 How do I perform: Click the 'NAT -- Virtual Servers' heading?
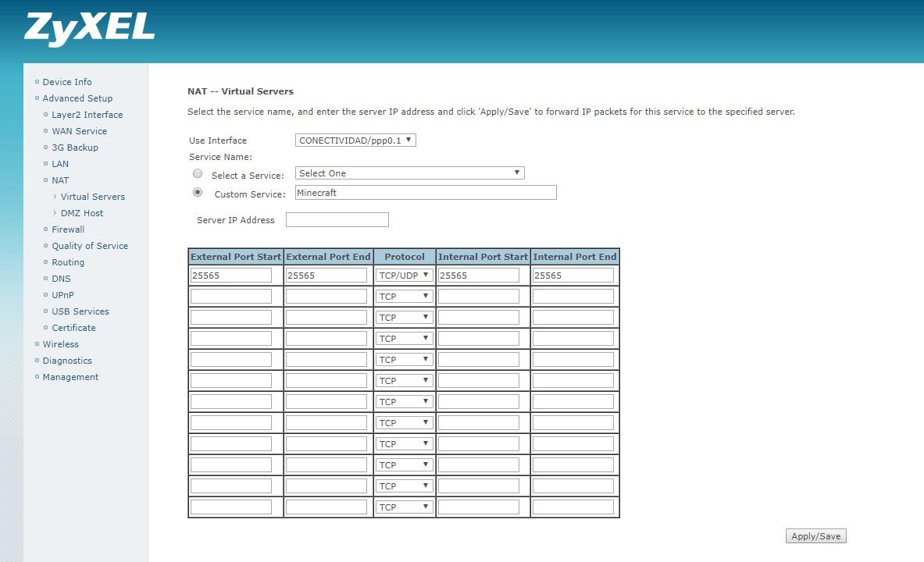[241, 91]
